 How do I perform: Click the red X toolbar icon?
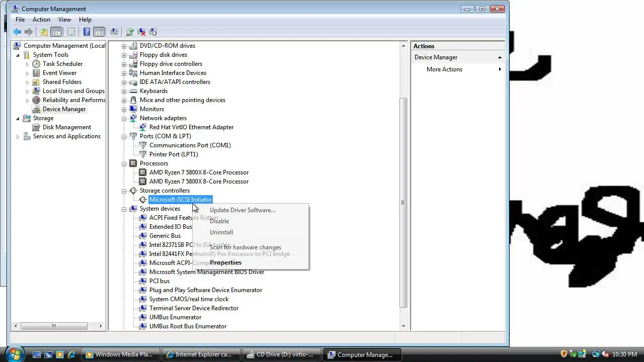(141, 32)
